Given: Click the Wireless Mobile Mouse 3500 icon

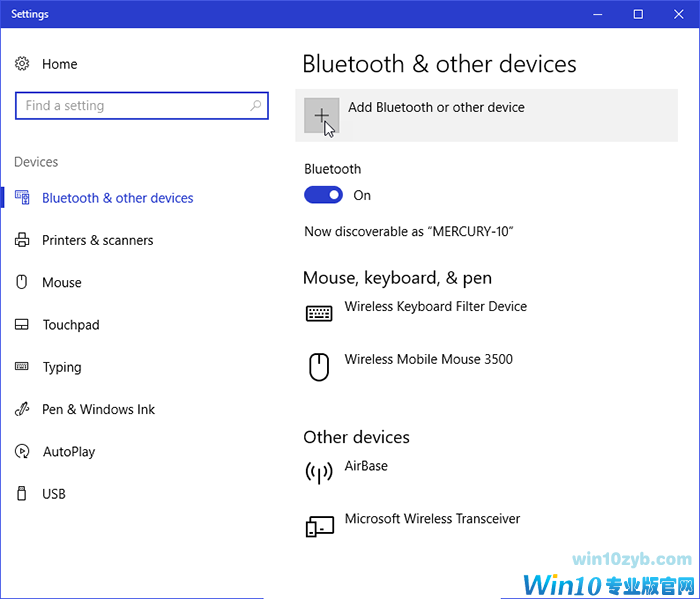Looking at the screenshot, I should click(x=319, y=367).
